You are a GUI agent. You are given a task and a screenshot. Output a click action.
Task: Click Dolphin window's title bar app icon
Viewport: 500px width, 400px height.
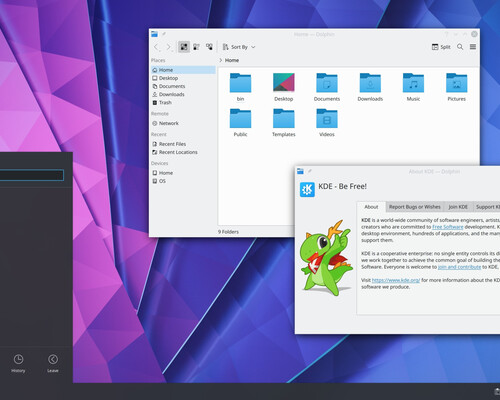click(x=154, y=34)
